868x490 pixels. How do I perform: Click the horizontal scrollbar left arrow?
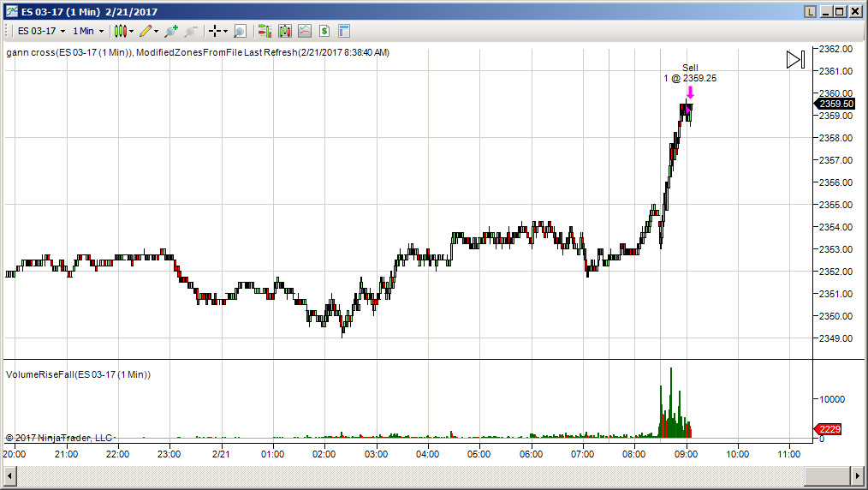10,476
